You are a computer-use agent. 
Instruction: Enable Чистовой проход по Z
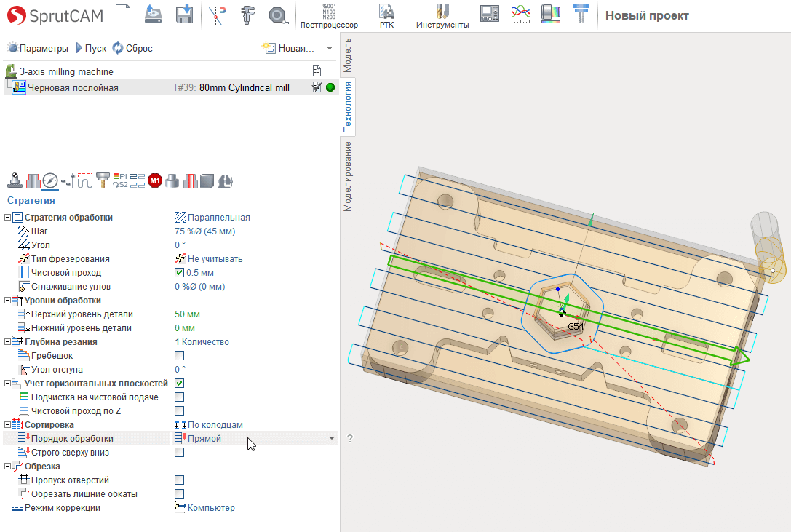point(179,411)
